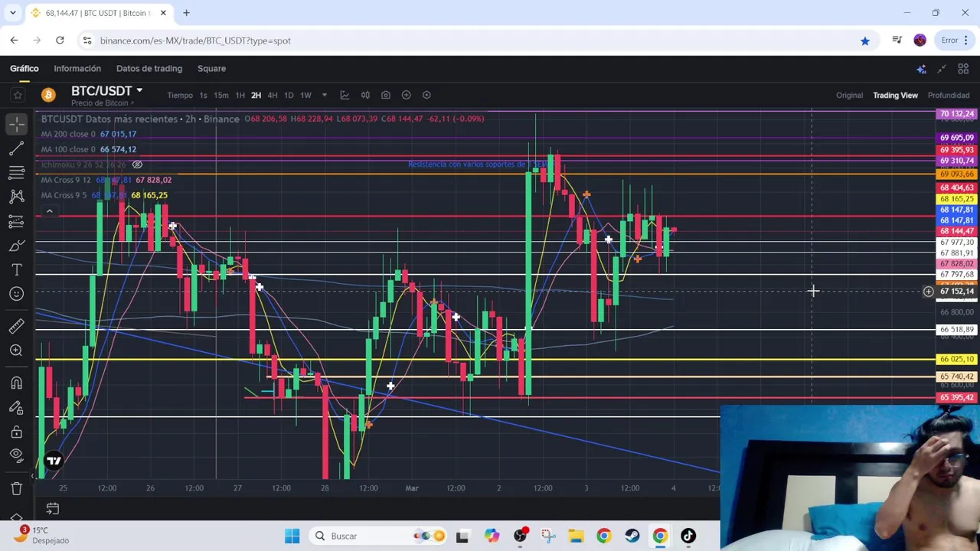980x551 pixels.
Task: Click the yellow 66 025,10 price label
Action: point(956,359)
